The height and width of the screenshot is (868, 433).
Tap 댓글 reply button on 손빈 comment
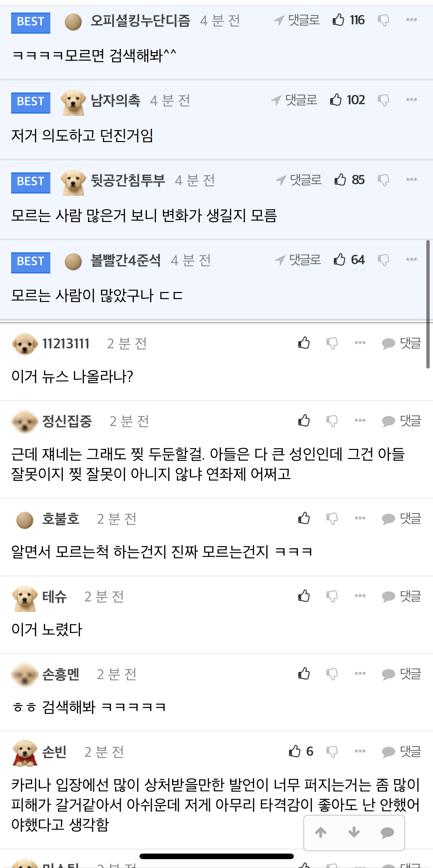pyautogui.click(x=402, y=752)
